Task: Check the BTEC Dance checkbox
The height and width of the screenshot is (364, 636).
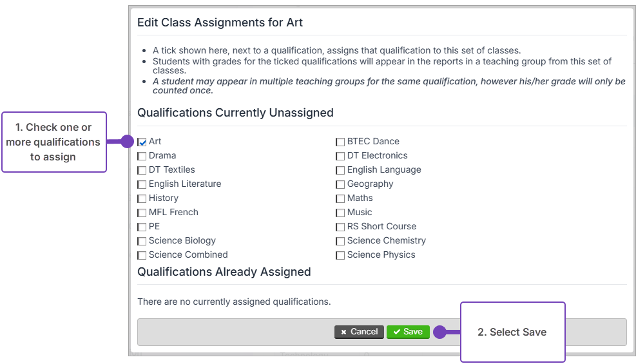Action: coord(340,142)
